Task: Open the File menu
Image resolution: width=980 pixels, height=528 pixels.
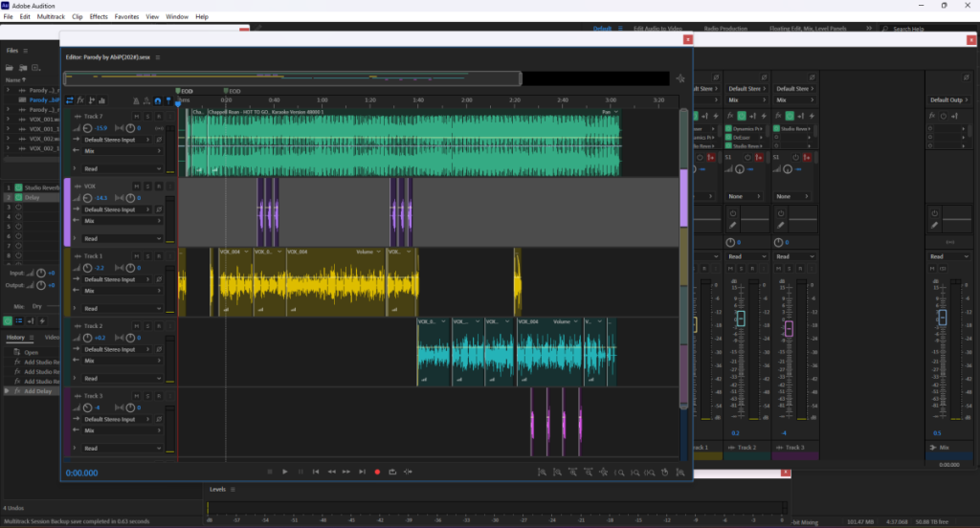Action: pos(8,17)
